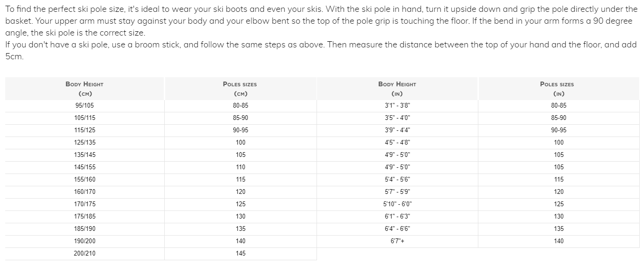The image size is (644, 265).
Task: Click the paragraph about using a broom stick
Action: [x=321, y=51]
